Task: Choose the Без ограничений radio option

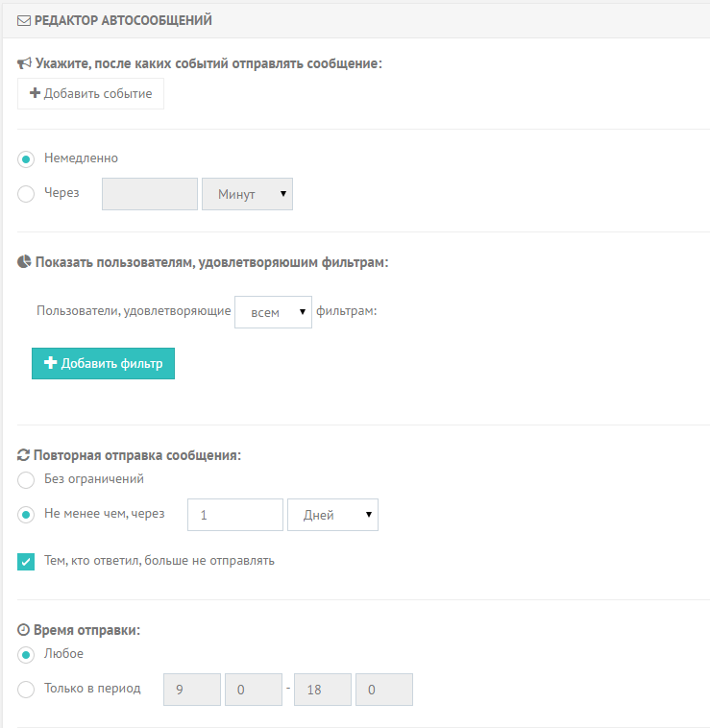Action: [x=26, y=480]
